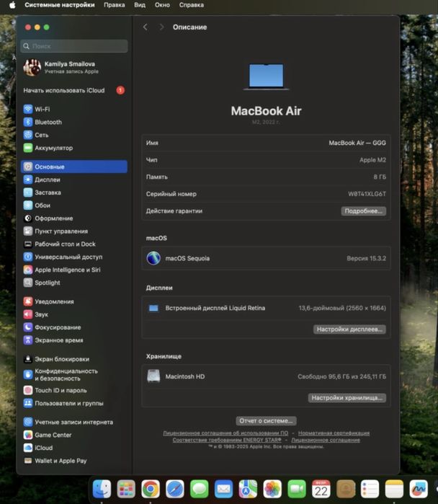Screen dimensions: 438x504
Task: Open Google Chrome from the Dock
Action: [151, 489]
